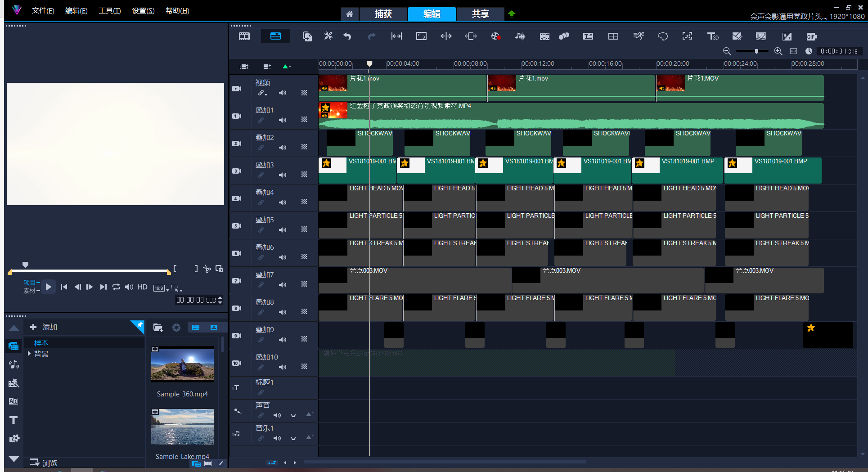The height and width of the screenshot is (472, 868).
Task: Toggle the 叠加9 track visibility icon
Action: (x=237, y=336)
